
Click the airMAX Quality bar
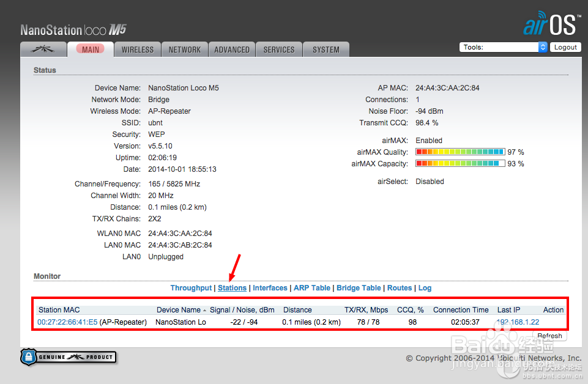(460, 152)
